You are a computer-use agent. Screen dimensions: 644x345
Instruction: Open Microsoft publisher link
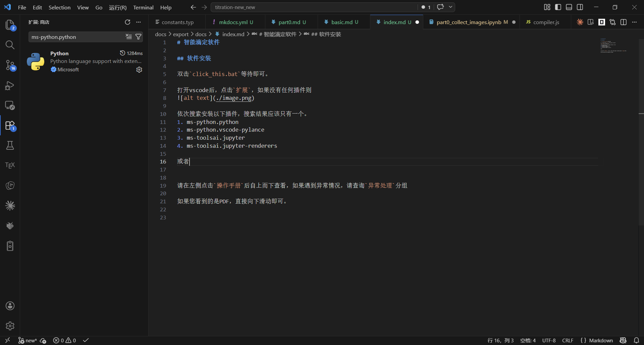coord(68,70)
